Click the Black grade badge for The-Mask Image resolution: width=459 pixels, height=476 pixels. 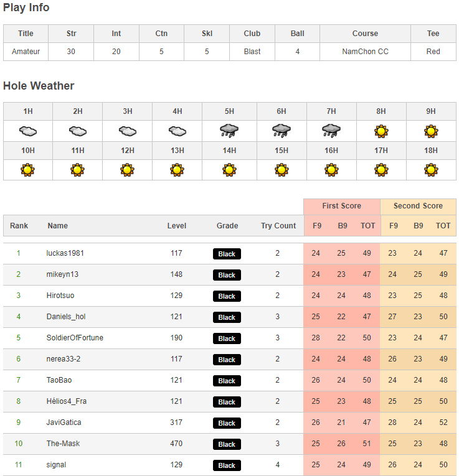227,444
